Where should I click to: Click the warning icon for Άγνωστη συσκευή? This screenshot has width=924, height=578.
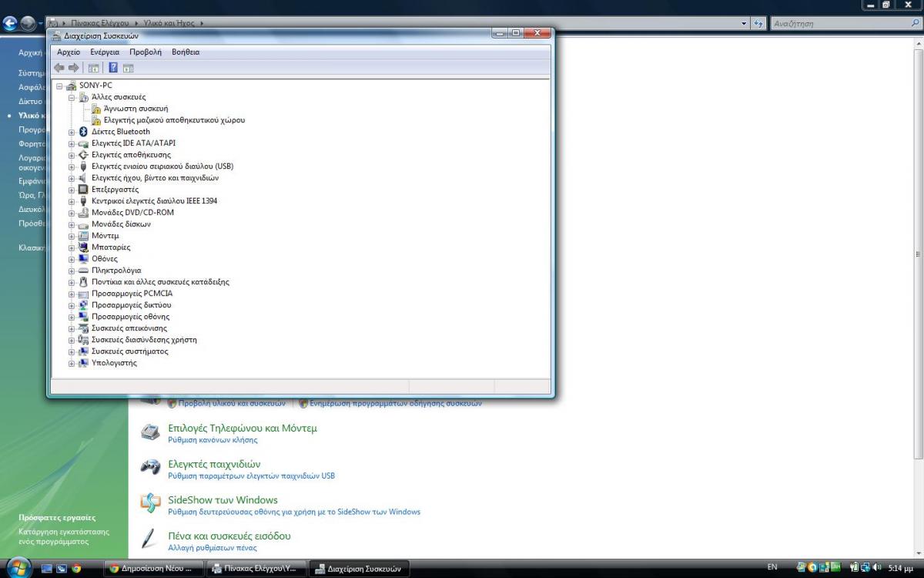(96, 109)
